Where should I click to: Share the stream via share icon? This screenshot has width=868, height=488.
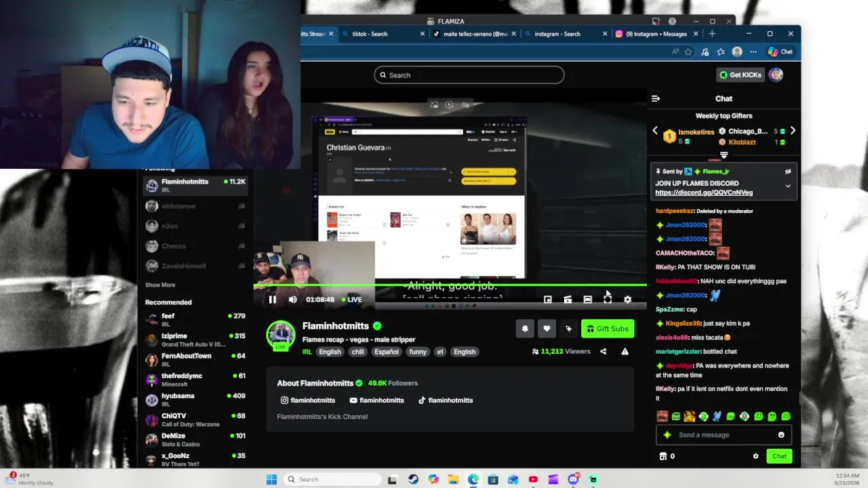603,352
